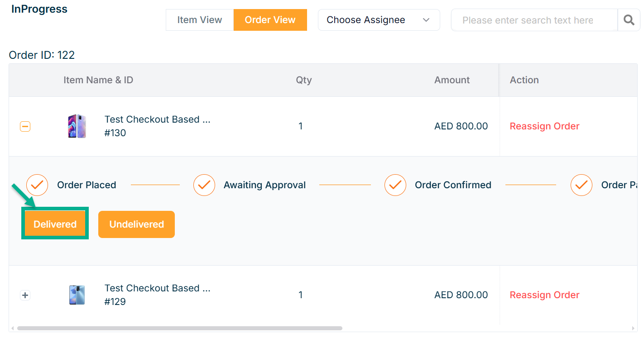Switch to Item View tab
The width and height of the screenshot is (644, 338).
tap(200, 20)
